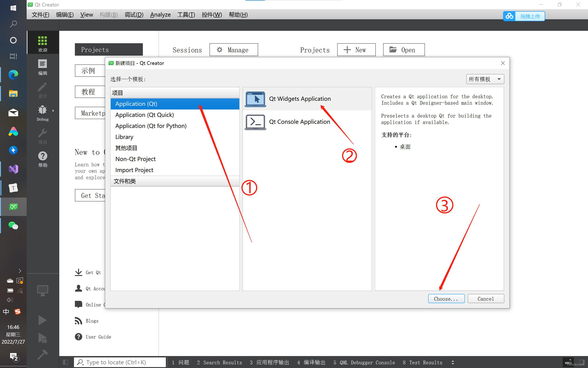Click New project button

[356, 50]
